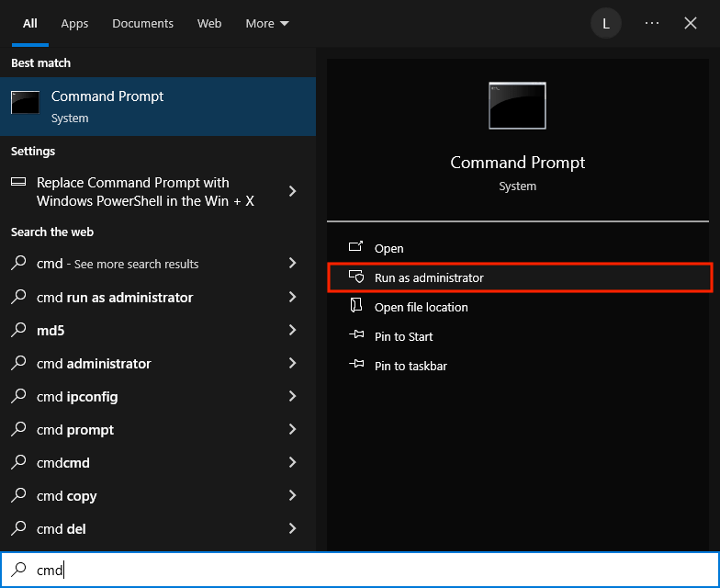Click the pin icon beside Pin to taskbar
The image size is (720, 588).
(x=356, y=366)
